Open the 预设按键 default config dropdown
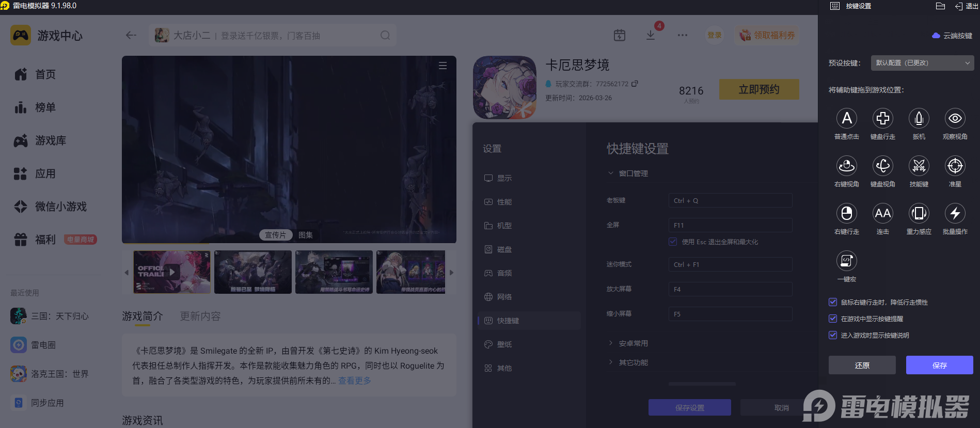This screenshot has width=980, height=428. point(922,63)
